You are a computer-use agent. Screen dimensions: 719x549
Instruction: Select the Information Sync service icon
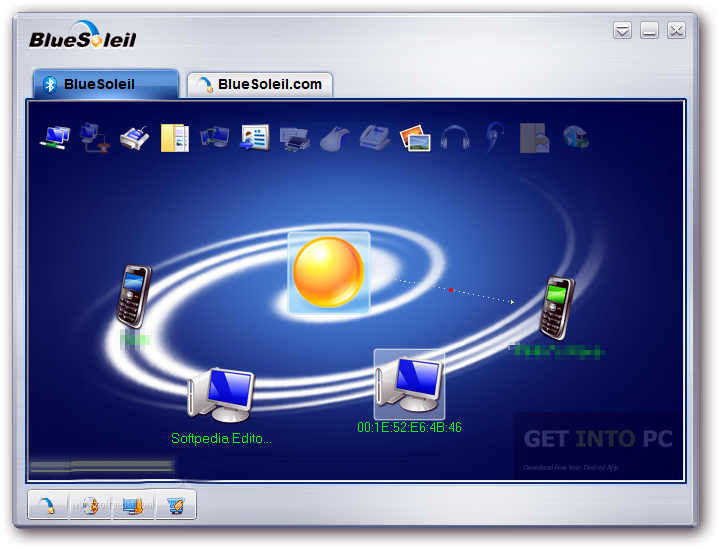click(x=215, y=138)
